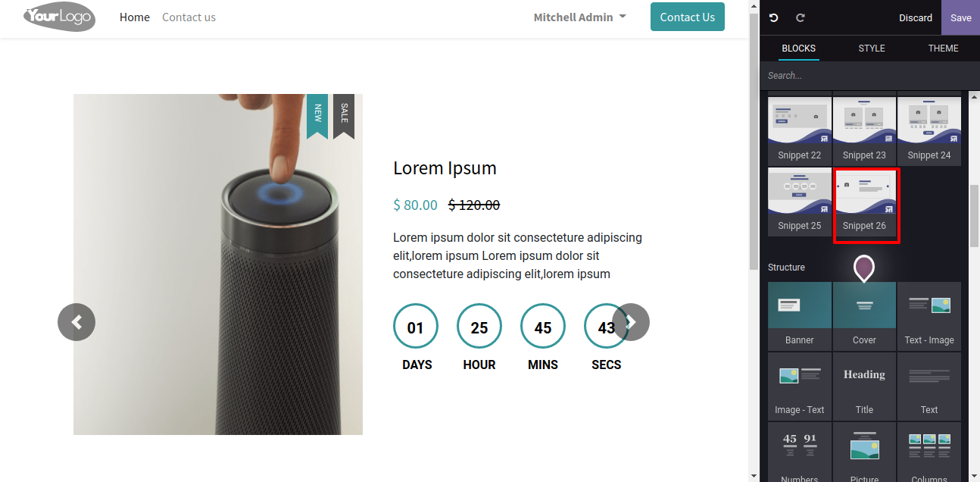Click the undo arrow icon
This screenshot has height=482, width=980.
click(773, 17)
